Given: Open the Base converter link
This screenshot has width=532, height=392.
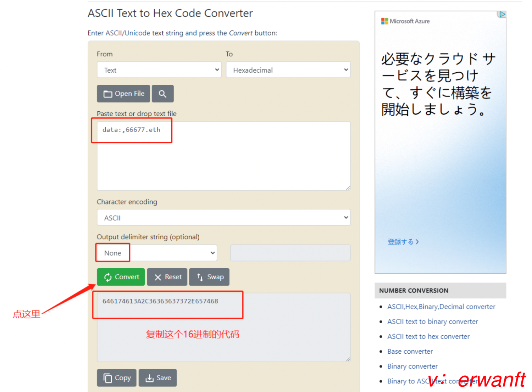Looking at the screenshot, I should (410, 351).
